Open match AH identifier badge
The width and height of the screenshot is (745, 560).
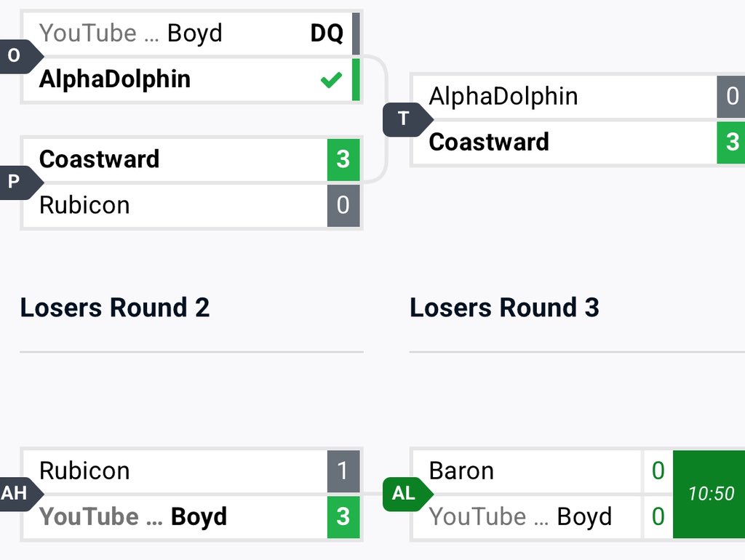(19, 494)
